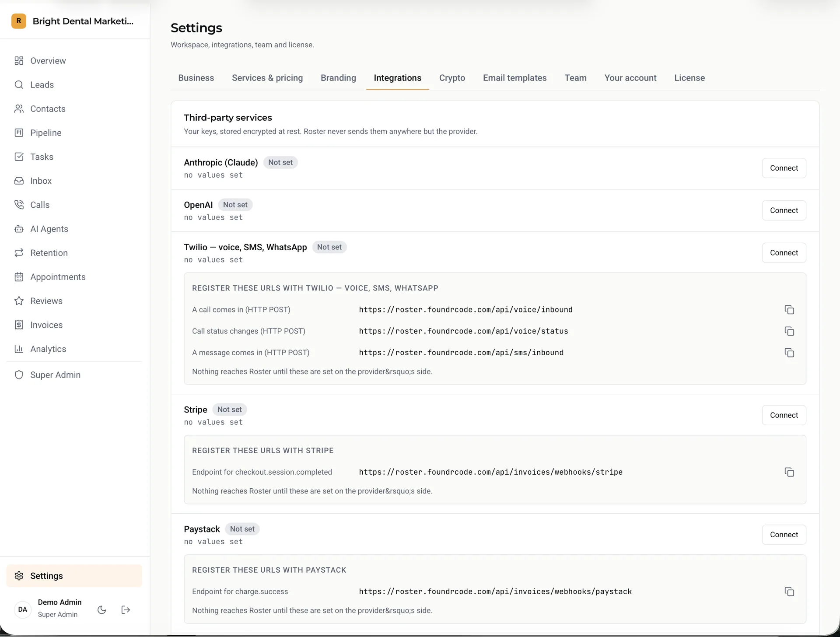This screenshot has width=840, height=637.
Task: Connect the Anthropic (Claude) integration
Action: pyautogui.click(x=784, y=168)
